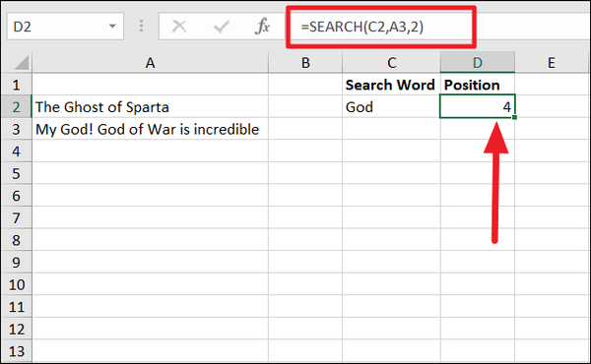Select row 10 header
The image size is (591, 364).
[x=17, y=284]
